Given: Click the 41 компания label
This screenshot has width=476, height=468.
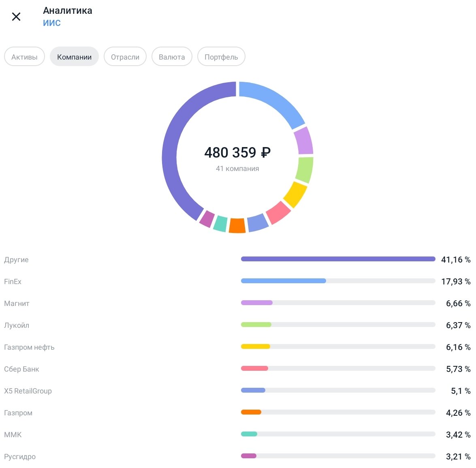Looking at the screenshot, I should point(238,168).
